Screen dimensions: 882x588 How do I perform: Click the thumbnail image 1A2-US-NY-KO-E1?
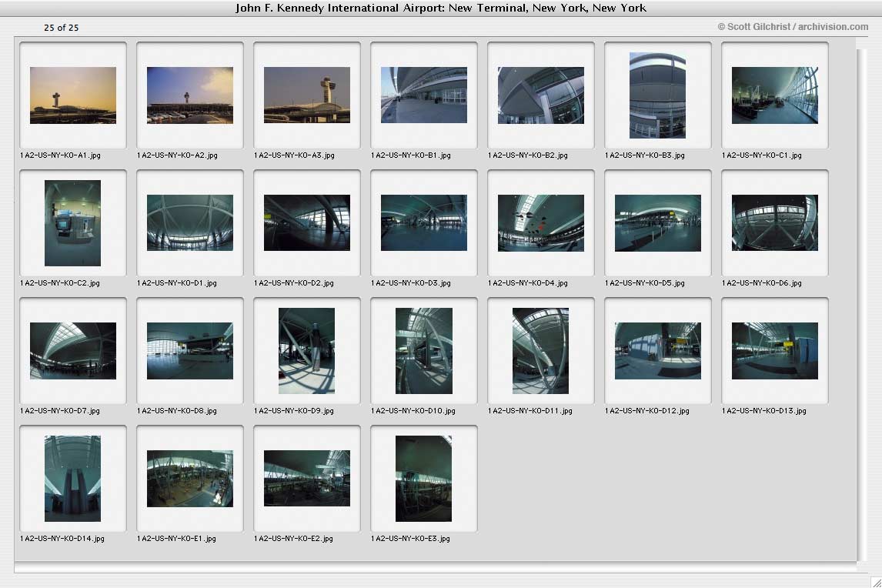point(190,478)
